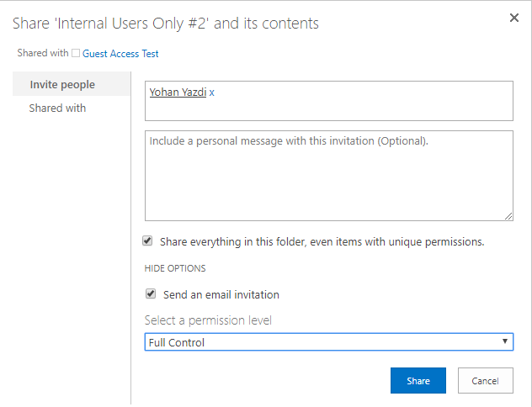The image size is (532, 407).
Task: Toggle the Send an email invitation checkbox
Action: 151,293
